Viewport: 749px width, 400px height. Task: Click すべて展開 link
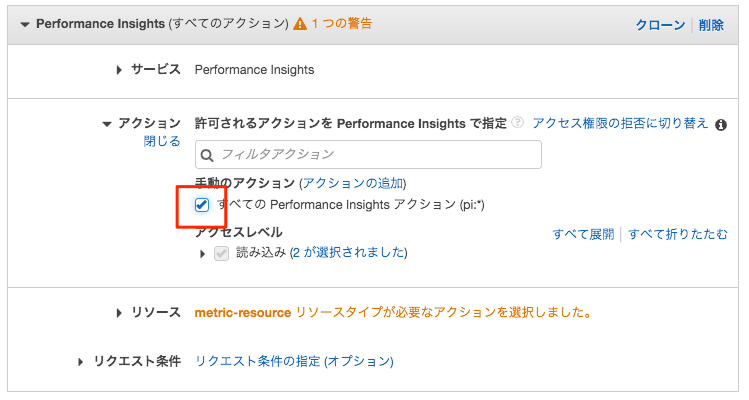click(x=583, y=234)
